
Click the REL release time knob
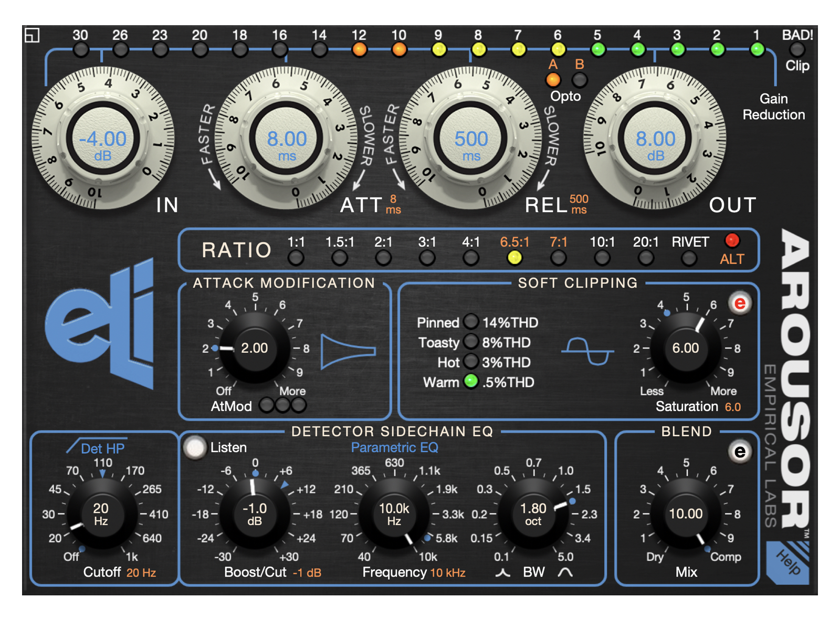pyautogui.click(x=471, y=139)
